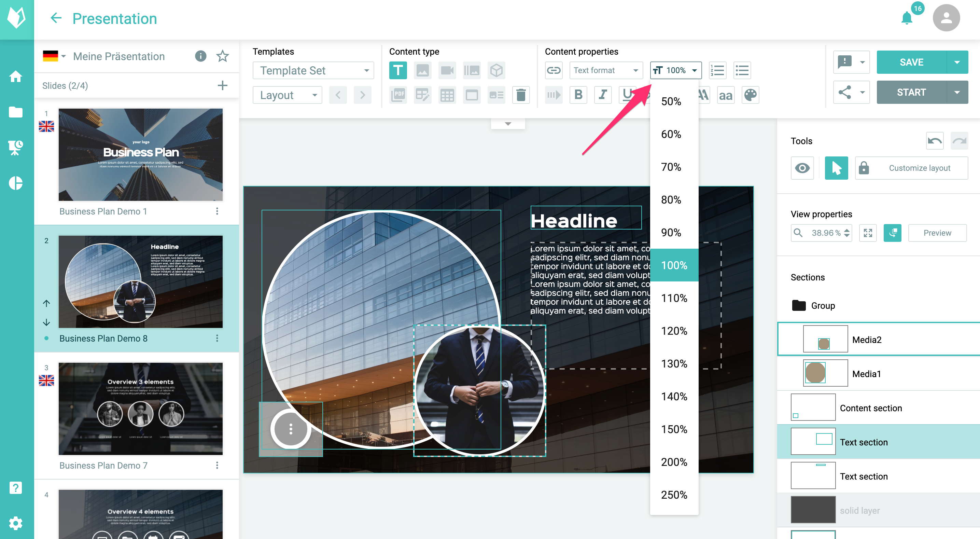980x539 pixels.
Task: Choose 150% font size
Action: point(674,429)
